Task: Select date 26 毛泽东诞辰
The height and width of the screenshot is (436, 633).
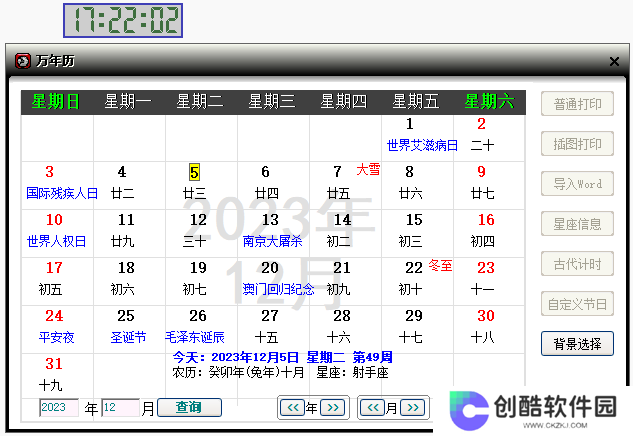Action: (201, 327)
